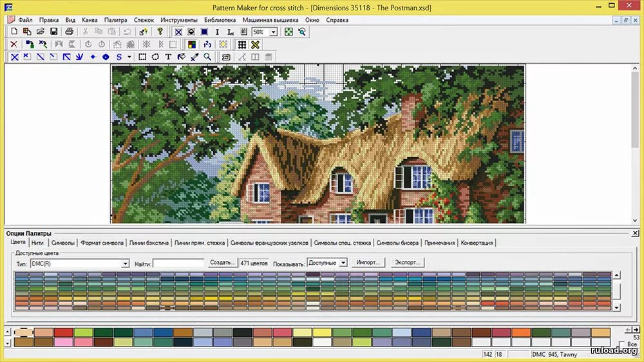This screenshot has width=644, height=362.
Task: Click the information I icon
Action: click(217, 32)
